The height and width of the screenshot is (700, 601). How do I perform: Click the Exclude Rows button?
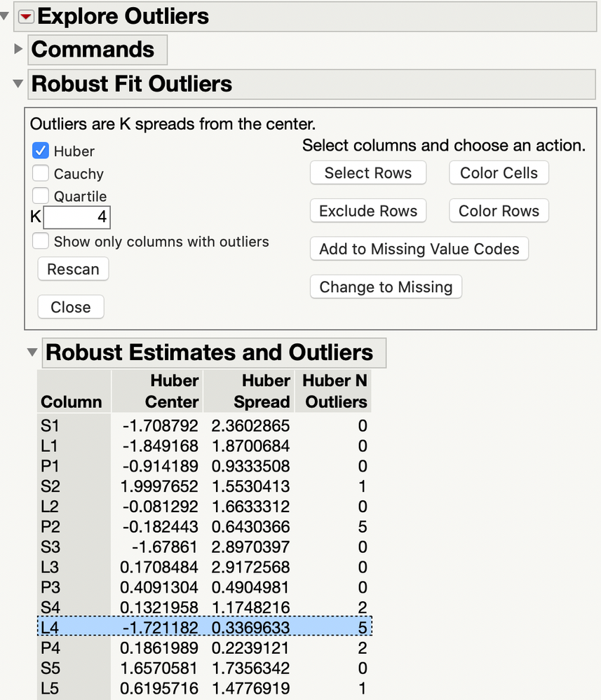[368, 211]
